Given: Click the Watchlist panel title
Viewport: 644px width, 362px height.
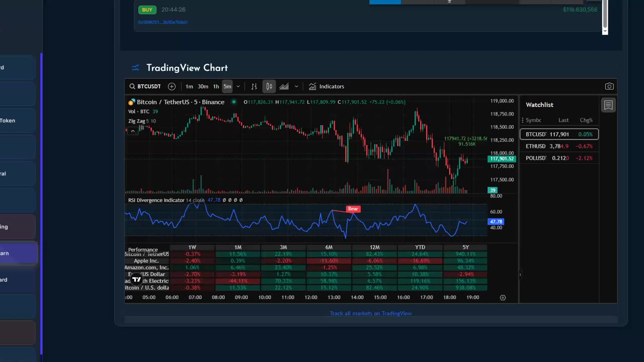Looking at the screenshot, I should [x=539, y=105].
